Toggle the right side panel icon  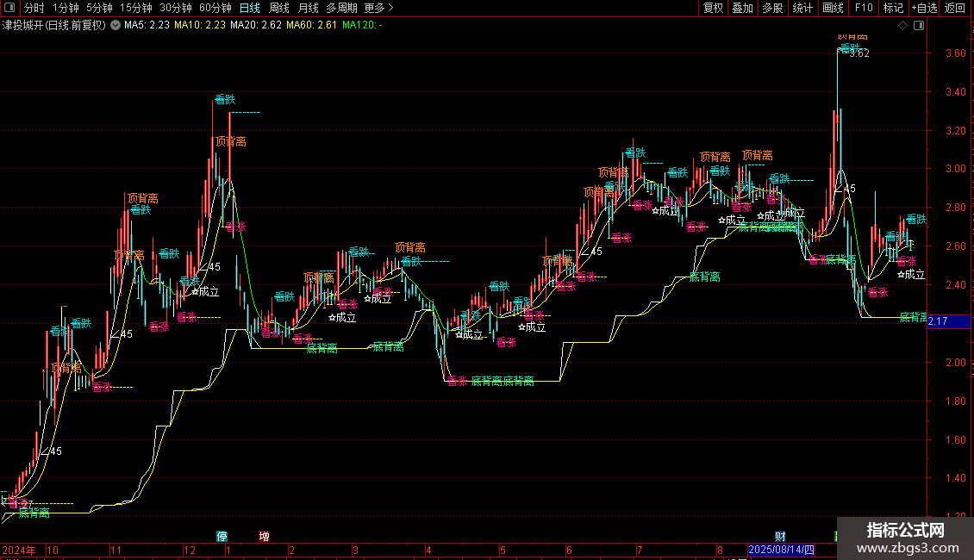pyautogui.click(x=919, y=26)
